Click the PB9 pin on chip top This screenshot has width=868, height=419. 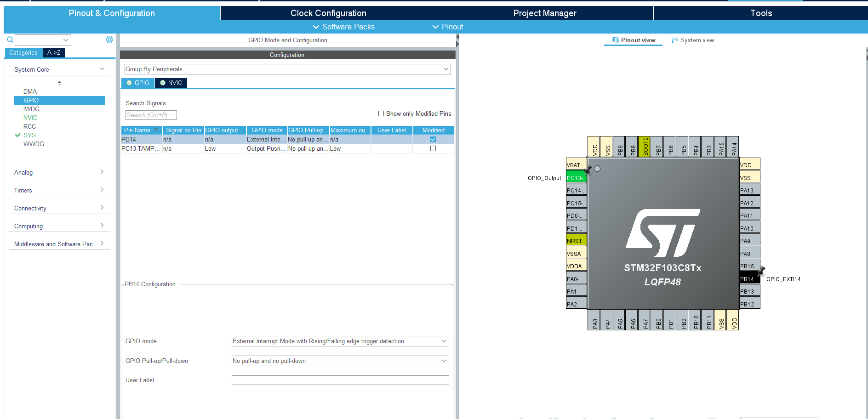619,147
